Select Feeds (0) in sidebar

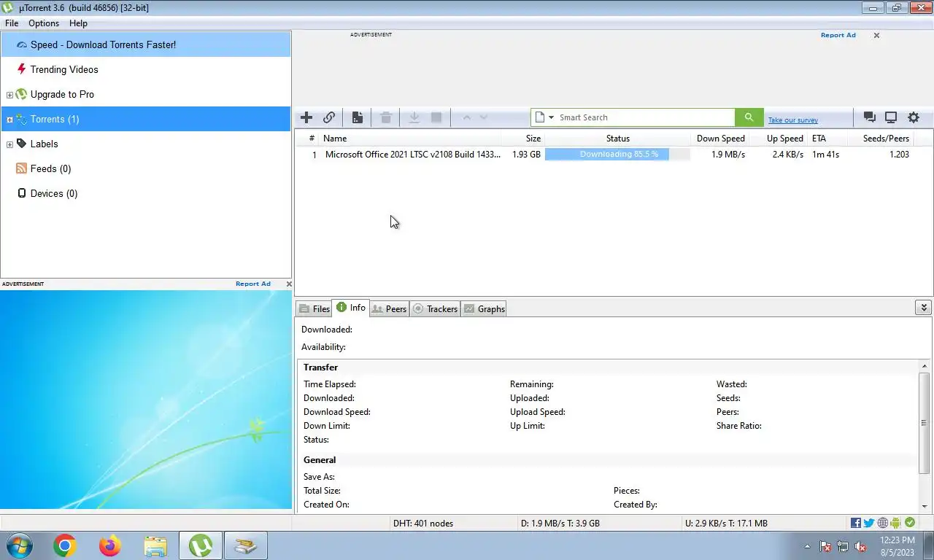coord(146,168)
